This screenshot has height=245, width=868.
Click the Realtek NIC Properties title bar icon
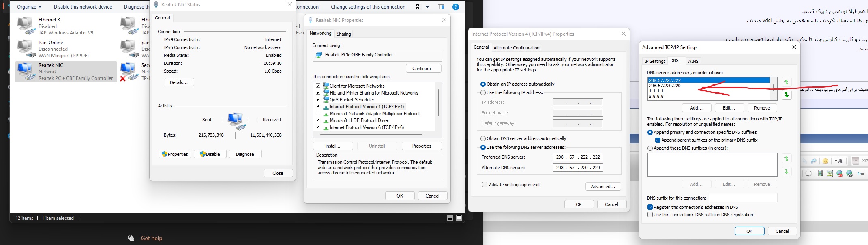point(311,20)
